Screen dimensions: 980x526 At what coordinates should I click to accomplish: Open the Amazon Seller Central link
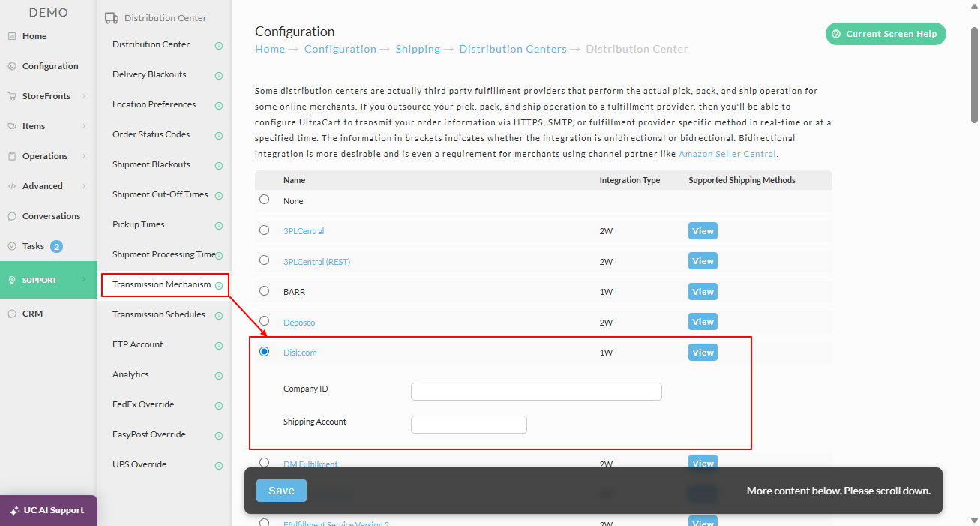coord(727,154)
